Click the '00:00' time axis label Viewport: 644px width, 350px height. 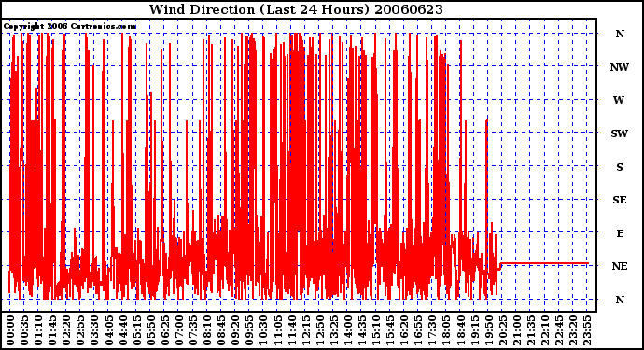coord(10,330)
